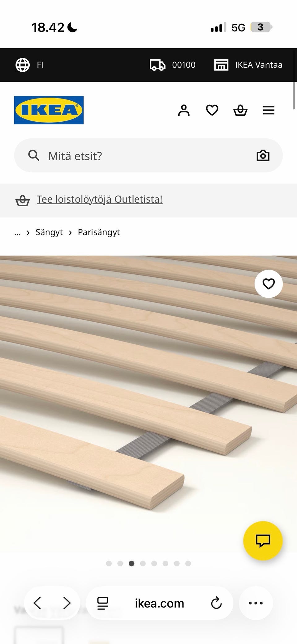This screenshot has height=644, width=297.
Task: Go to Parisängyt breadcrumb
Action: point(99,232)
